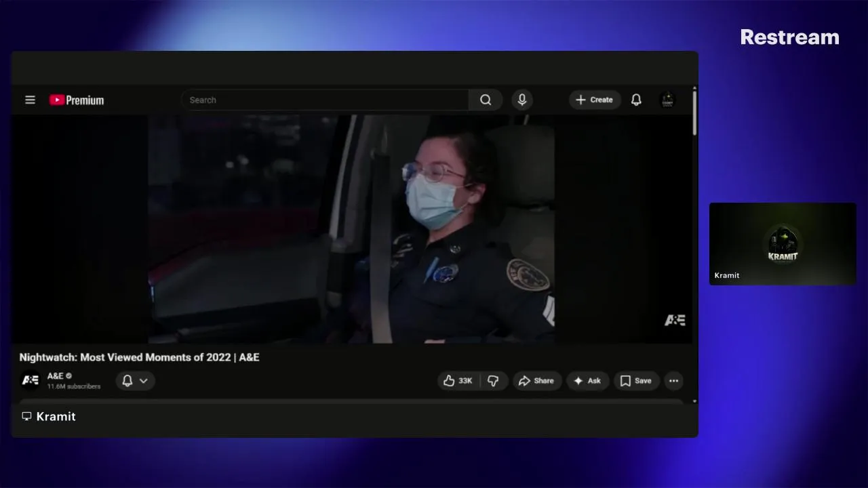Read the 11.6M subscribers text
The image size is (868, 488).
[x=74, y=386]
